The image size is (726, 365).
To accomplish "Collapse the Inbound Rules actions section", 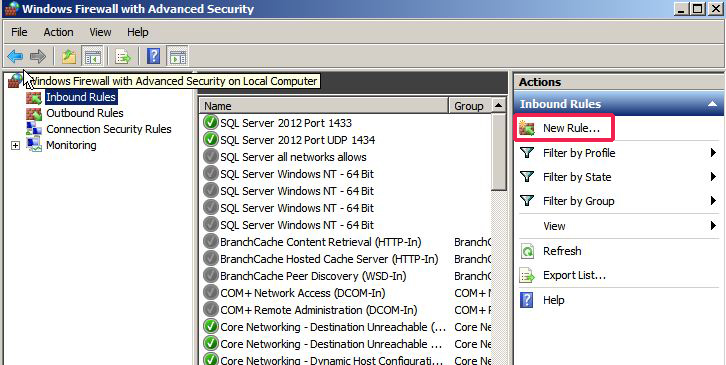I will point(713,104).
